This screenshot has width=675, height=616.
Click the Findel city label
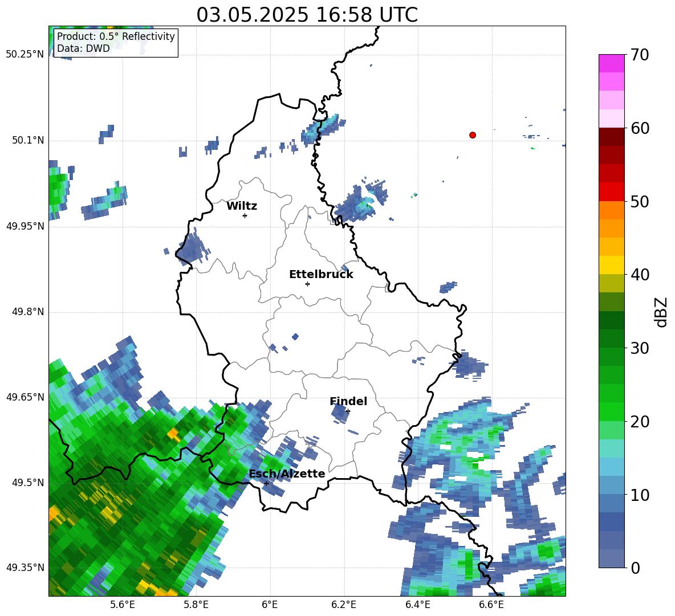point(348,401)
